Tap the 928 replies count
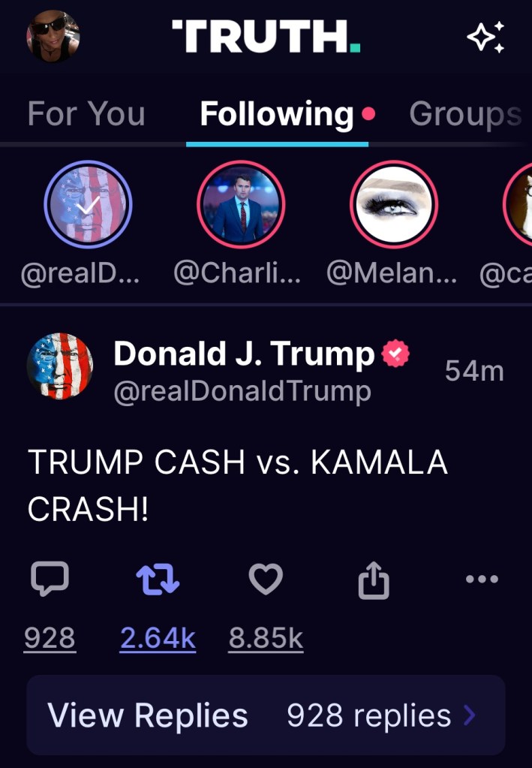 click(50, 638)
